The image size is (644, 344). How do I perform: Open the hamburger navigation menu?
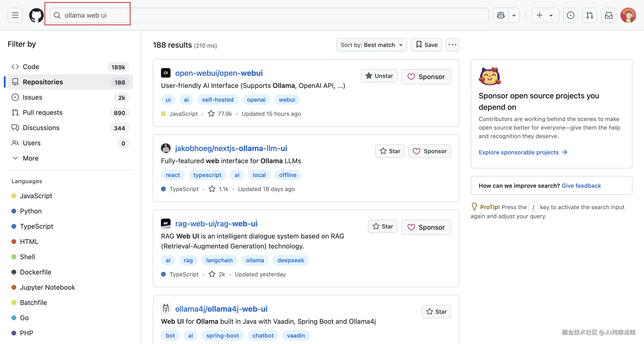pyautogui.click(x=15, y=15)
